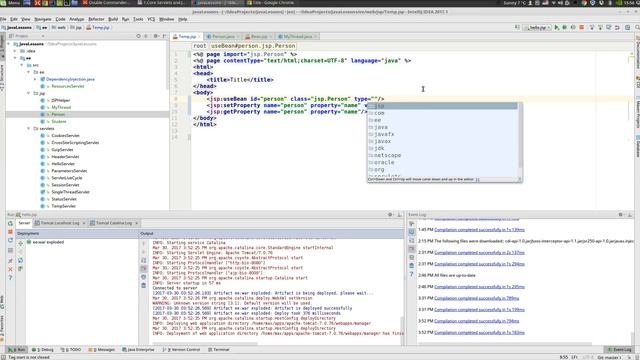Collapse the servlets package node
Viewport: 640px width, 360px height.
coord(29,128)
